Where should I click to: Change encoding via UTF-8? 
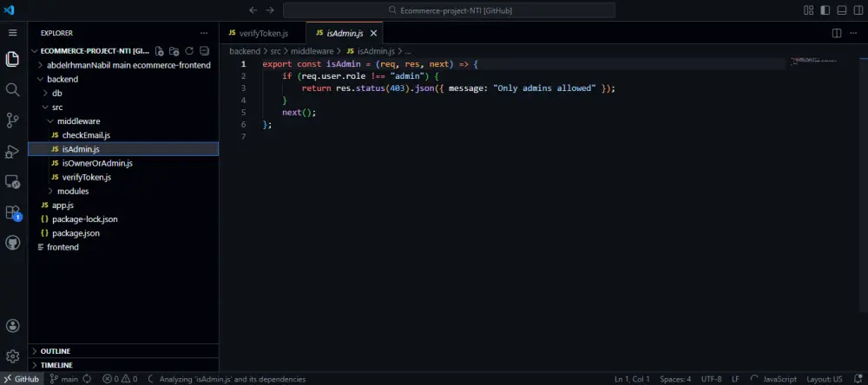click(712, 379)
